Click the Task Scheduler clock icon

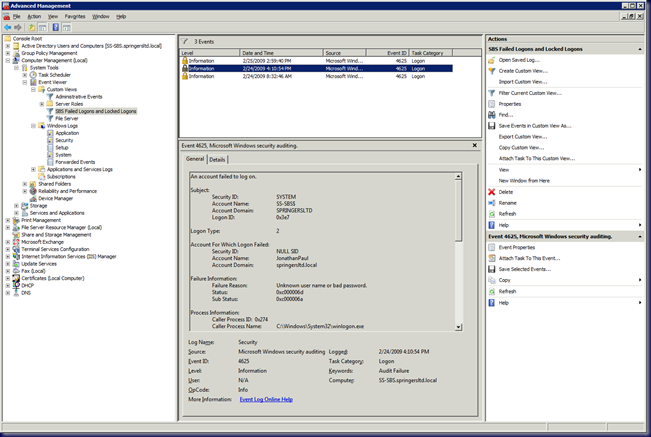coord(34,74)
